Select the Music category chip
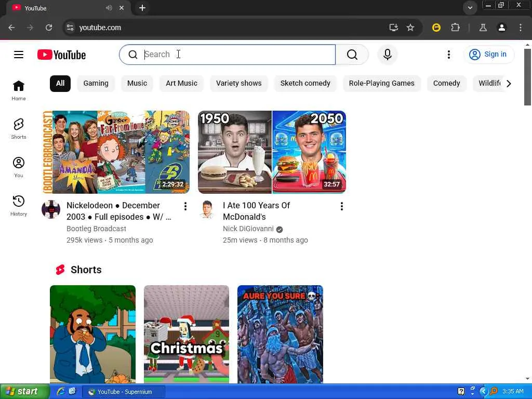The width and height of the screenshot is (532, 399). [137, 84]
